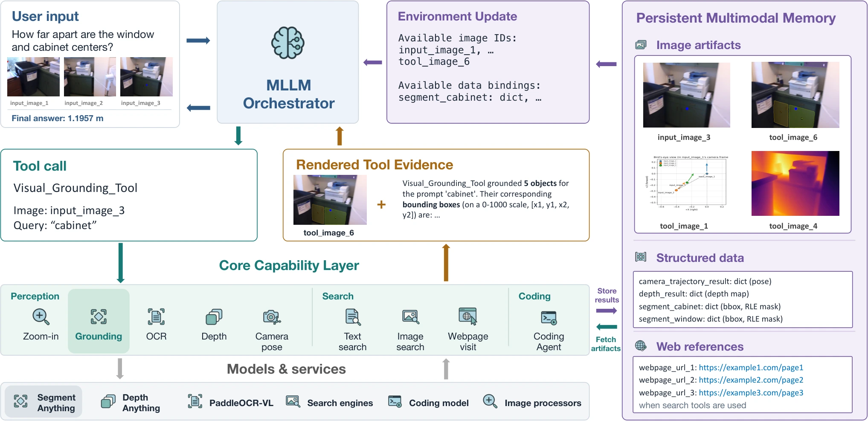Click the Image artifacts gallery icon
The width and height of the screenshot is (868, 421).
click(641, 44)
